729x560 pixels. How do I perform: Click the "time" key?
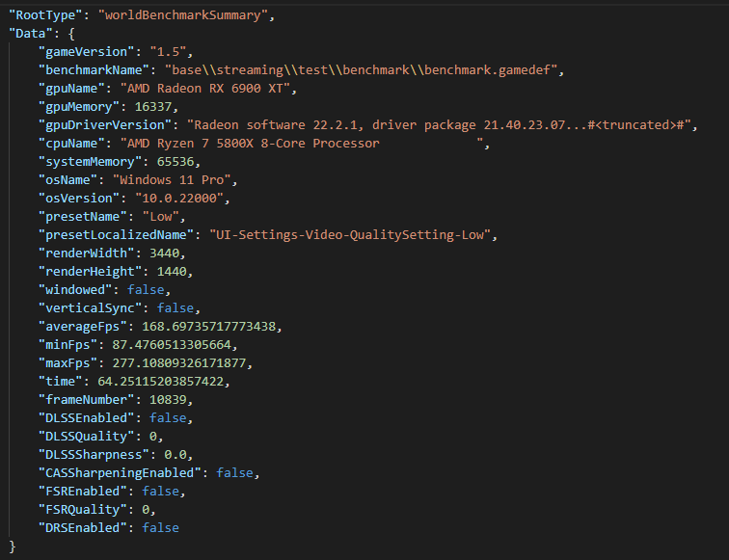click(61, 382)
